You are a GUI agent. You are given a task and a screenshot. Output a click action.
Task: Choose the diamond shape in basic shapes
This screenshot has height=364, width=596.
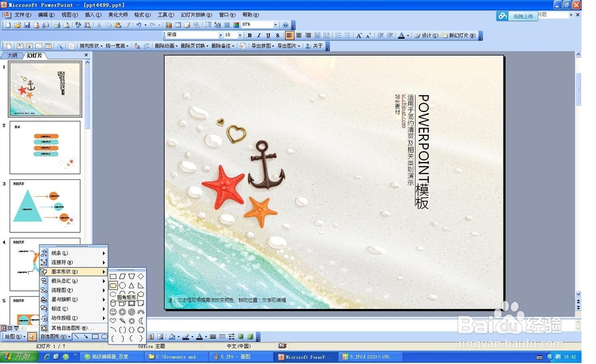pos(141,276)
